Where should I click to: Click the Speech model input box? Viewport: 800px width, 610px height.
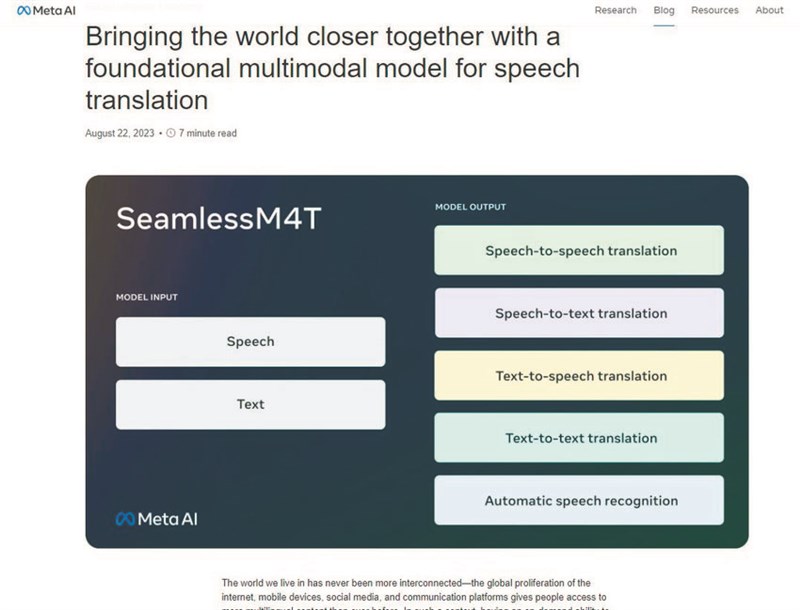tap(250, 342)
